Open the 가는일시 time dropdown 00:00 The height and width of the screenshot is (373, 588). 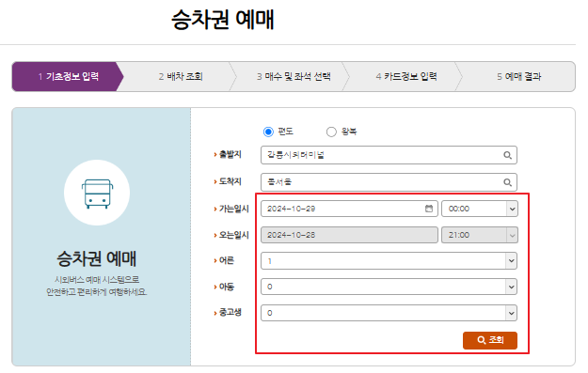coord(480,209)
